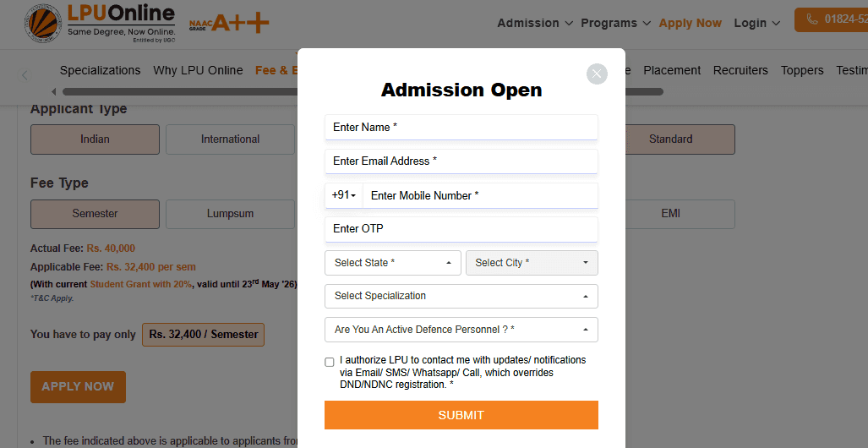
Task: Select the International applicant type
Action: (230, 139)
